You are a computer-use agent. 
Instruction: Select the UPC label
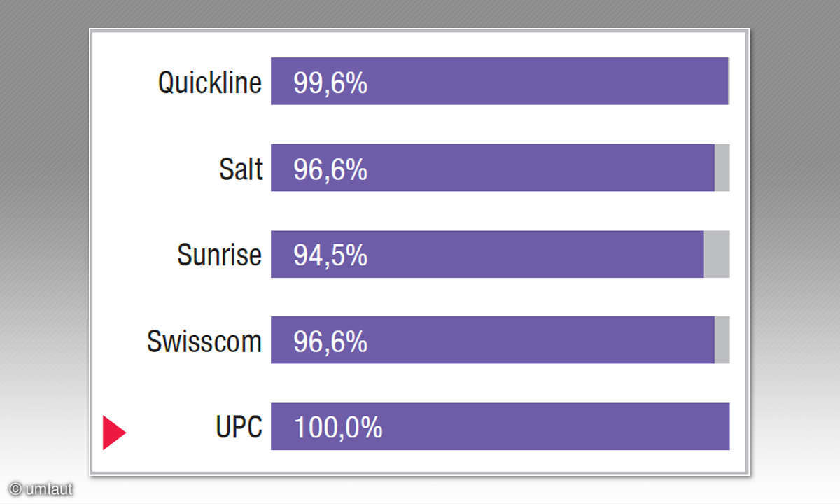click(239, 428)
